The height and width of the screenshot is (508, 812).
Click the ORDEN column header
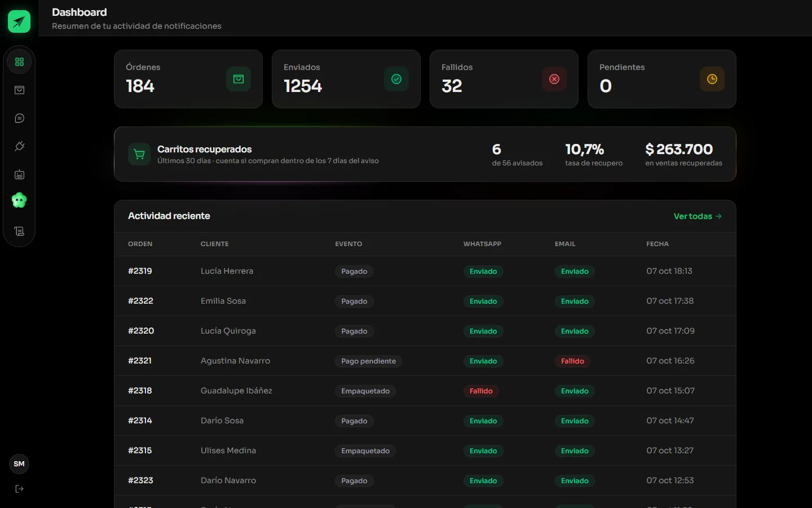pos(140,244)
